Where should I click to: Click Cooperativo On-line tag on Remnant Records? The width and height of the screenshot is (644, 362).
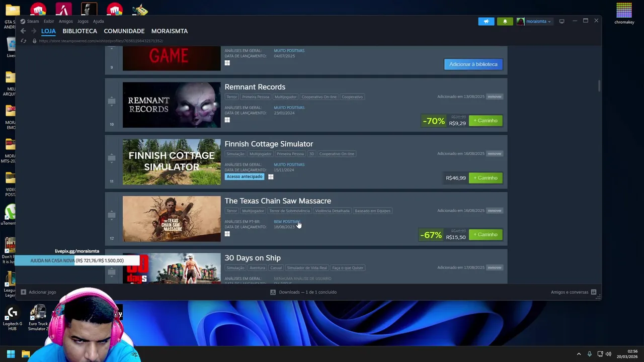tap(319, 97)
